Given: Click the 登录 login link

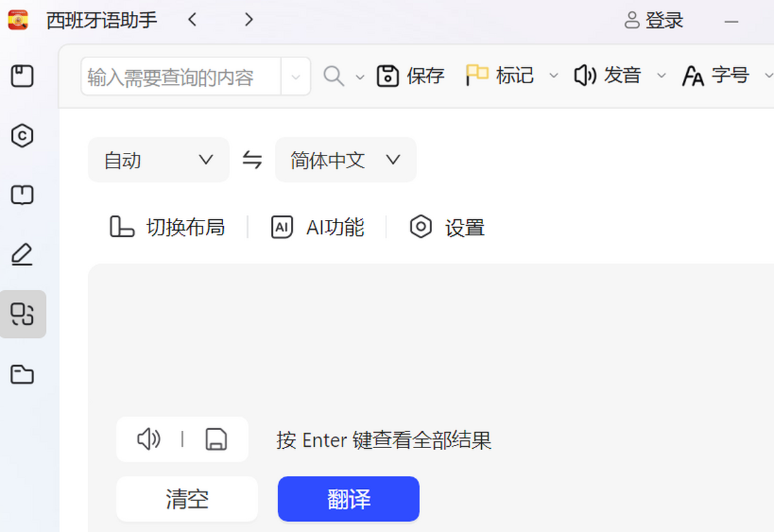Looking at the screenshot, I should coord(664,20).
